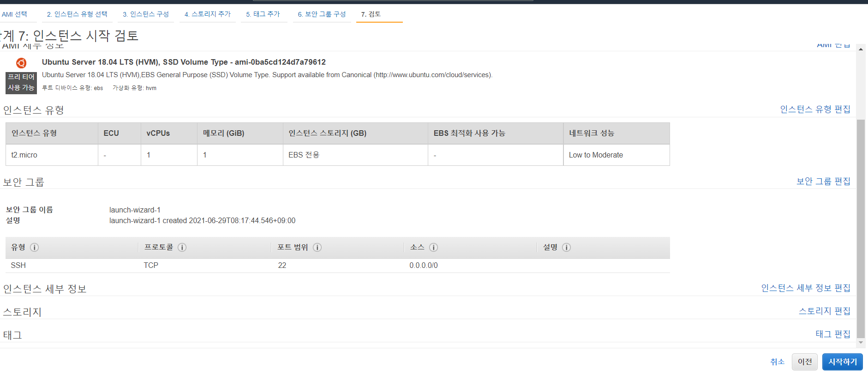Go to 6. 보안 그룹 구성 tab
Image resolution: width=868 pixels, height=376 pixels.
pos(322,14)
